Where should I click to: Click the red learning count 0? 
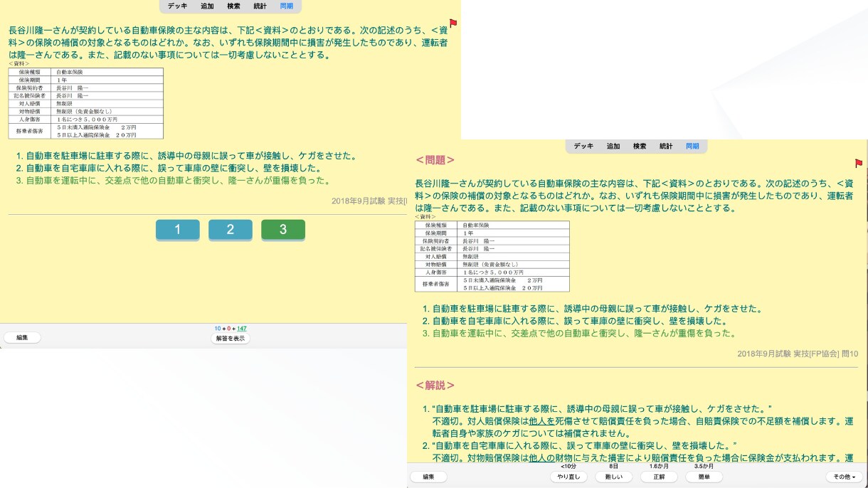click(229, 329)
